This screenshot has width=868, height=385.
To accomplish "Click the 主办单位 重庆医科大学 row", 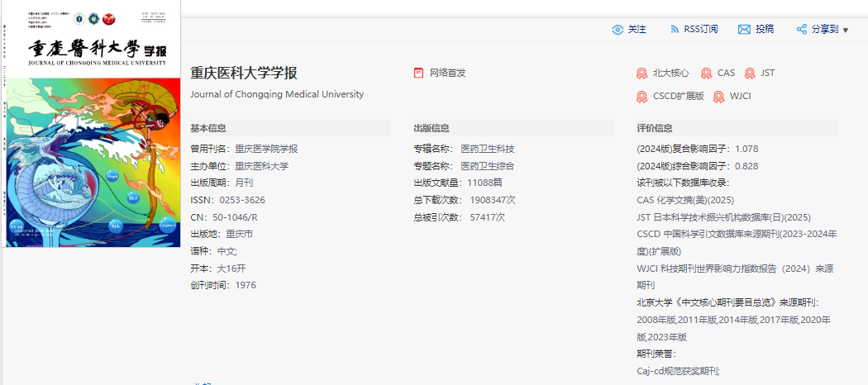I will click(239, 166).
